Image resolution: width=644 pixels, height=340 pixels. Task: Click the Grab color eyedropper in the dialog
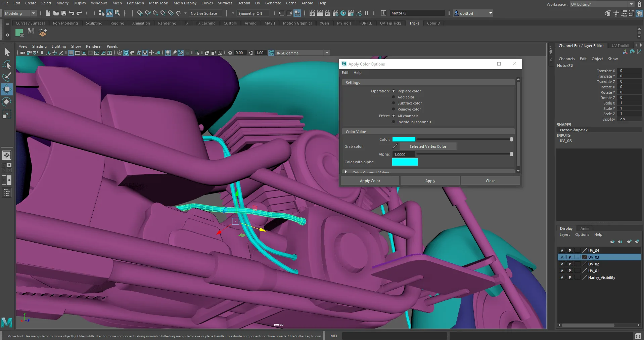pos(395,146)
